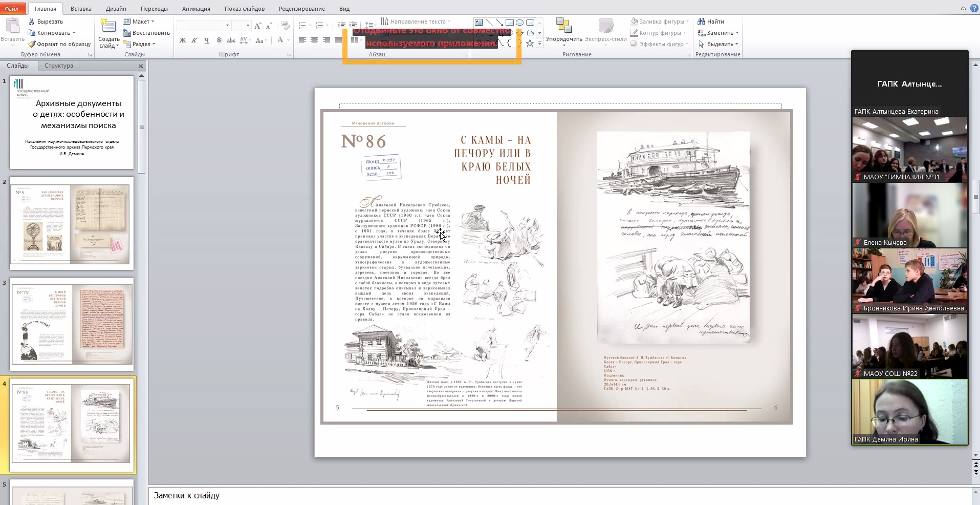The height and width of the screenshot is (505, 980).
Task: Click the Restore (Восстановить) slide button
Action: pyautogui.click(x=146, y=33)
